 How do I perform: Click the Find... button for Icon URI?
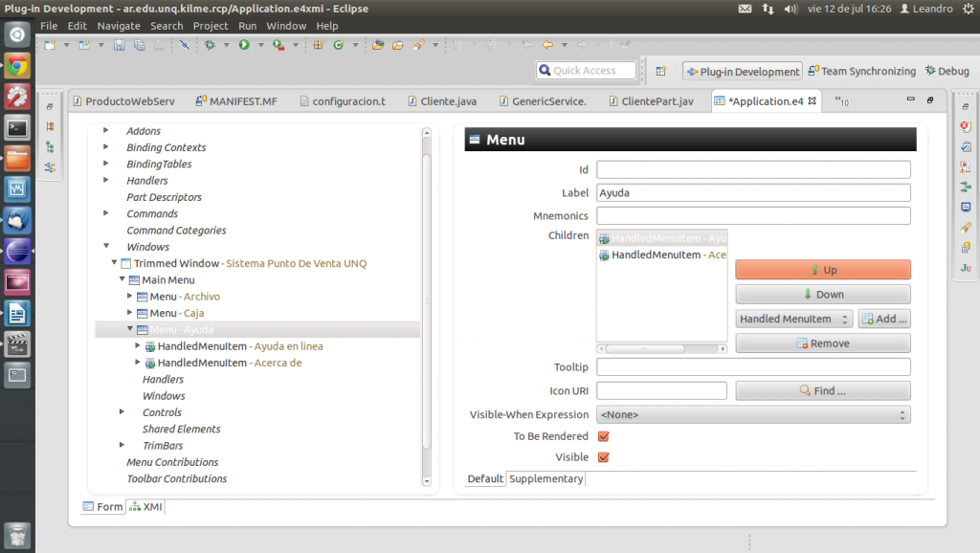pyautogui.click(x=822, y=391)
